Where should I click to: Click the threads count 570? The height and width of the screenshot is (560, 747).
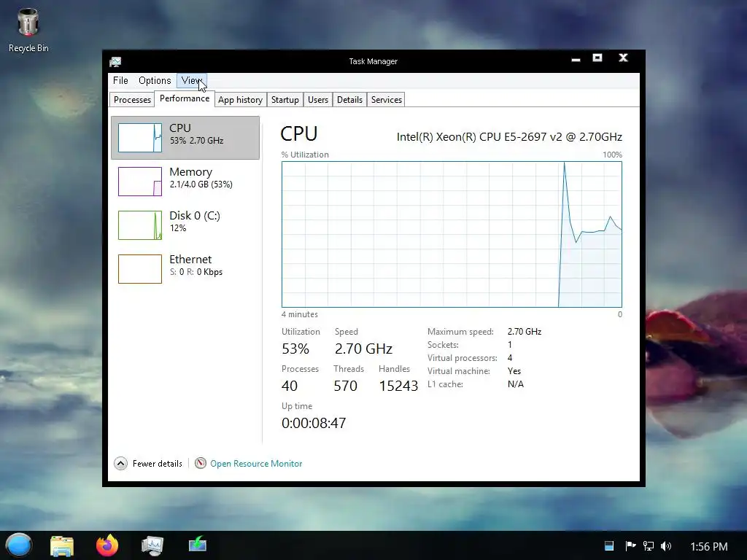coord(345,386)
